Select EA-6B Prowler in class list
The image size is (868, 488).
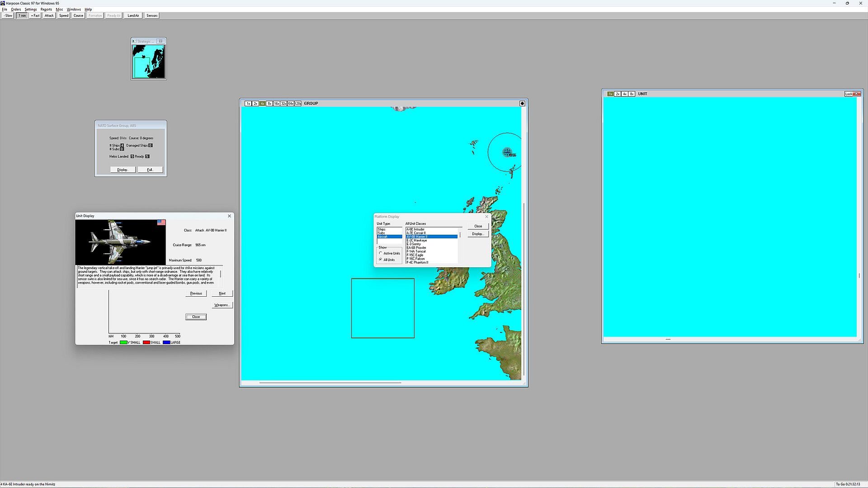pyautogui.click(x=432, y=248)
